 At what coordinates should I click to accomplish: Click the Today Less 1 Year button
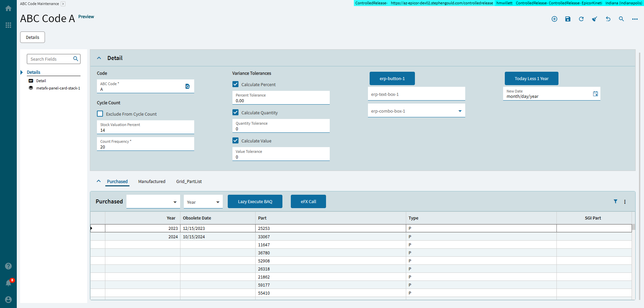(x=532, y=78)
